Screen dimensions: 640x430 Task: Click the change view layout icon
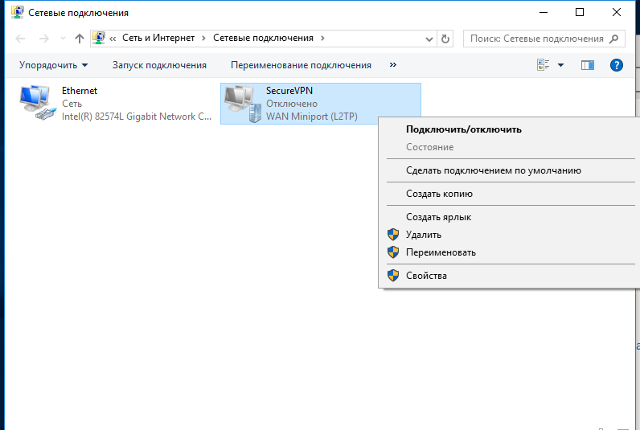[543, 65]
